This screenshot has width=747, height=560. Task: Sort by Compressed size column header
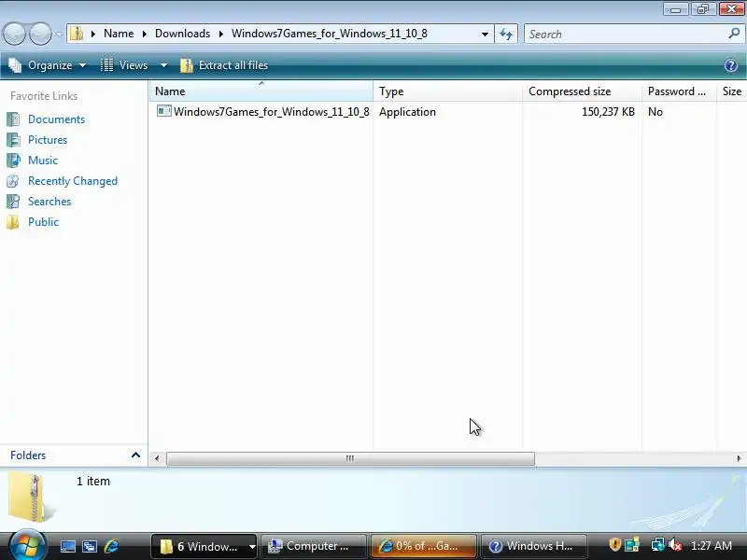pos(582,91)
